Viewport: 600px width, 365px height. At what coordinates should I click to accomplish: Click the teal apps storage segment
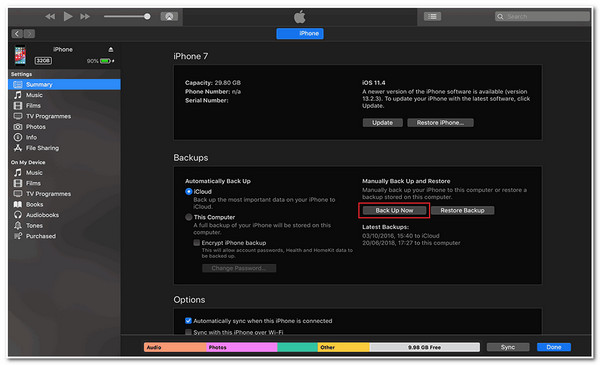298,347
